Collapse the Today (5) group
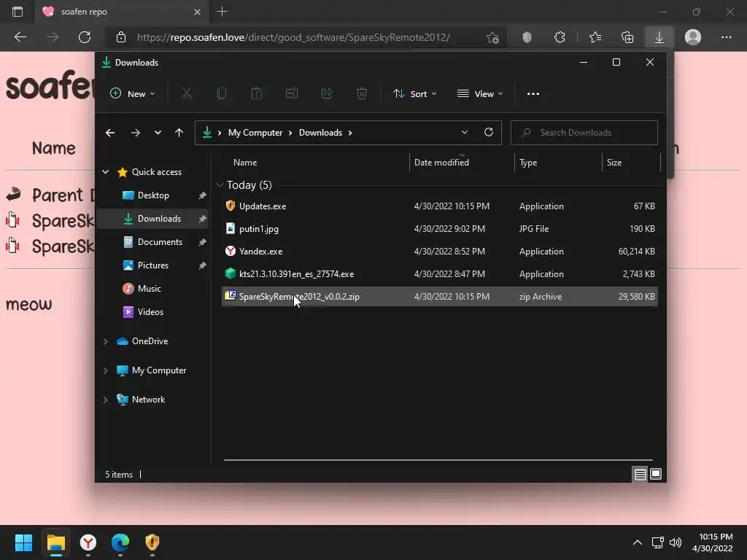The width and height of the screenshot is (747, 560). pyautogui.click(x=220, y=185)
